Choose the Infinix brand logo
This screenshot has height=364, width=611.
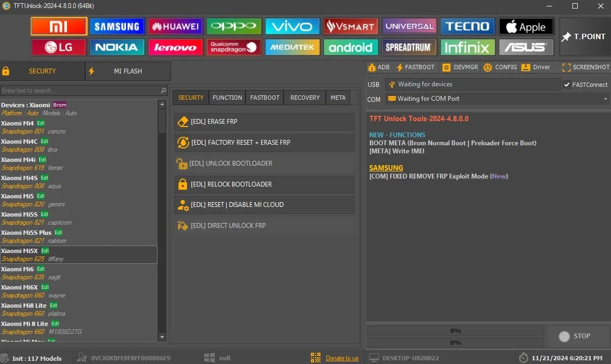(x=467, y=47)
